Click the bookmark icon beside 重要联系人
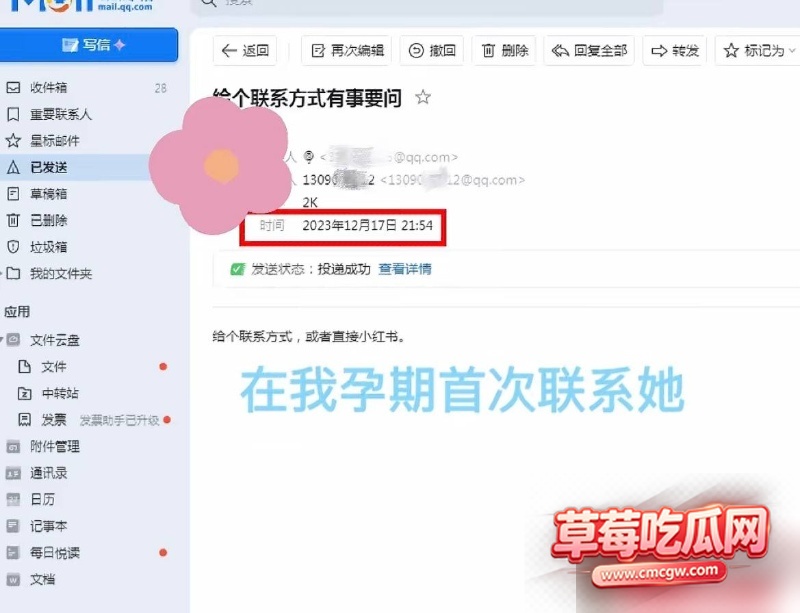800x613 pixels. pos(13,114)
